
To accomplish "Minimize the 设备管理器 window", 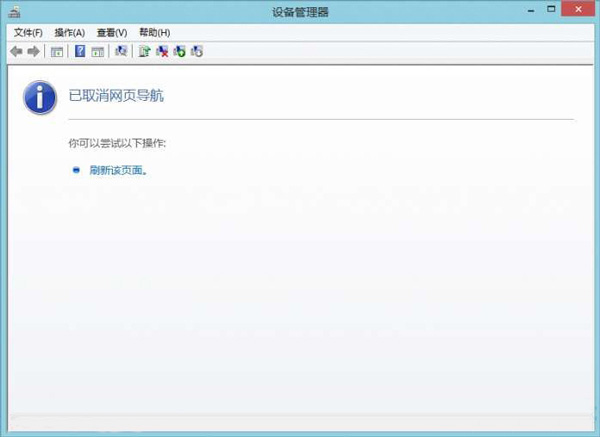I will tap(531, 11).
